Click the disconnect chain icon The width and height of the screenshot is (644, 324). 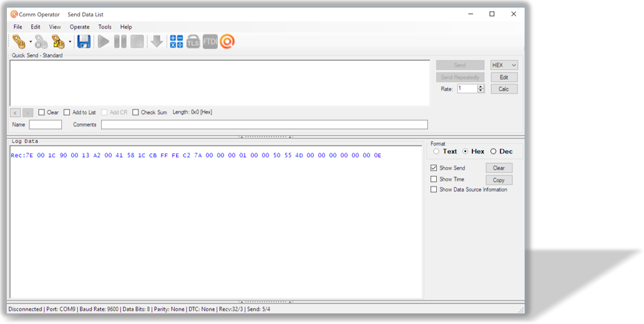41,41
